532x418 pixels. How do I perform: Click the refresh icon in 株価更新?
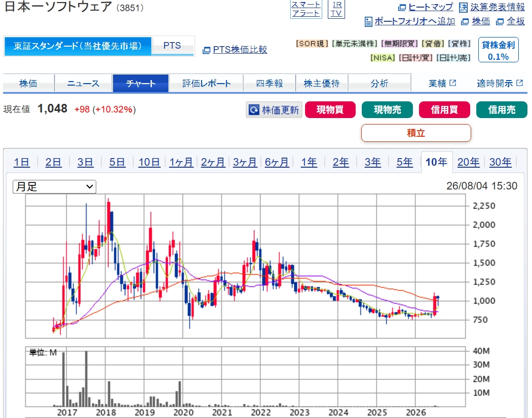tap(254, 110)
